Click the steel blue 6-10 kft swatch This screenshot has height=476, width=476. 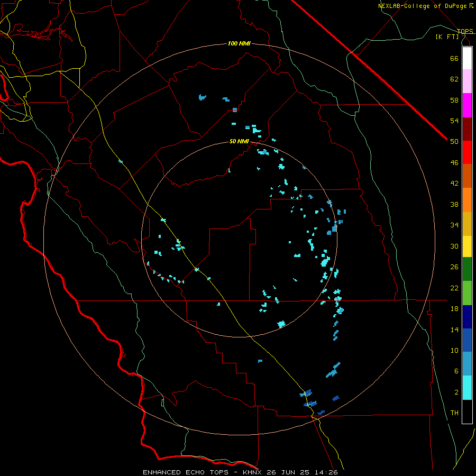point(467,364)
